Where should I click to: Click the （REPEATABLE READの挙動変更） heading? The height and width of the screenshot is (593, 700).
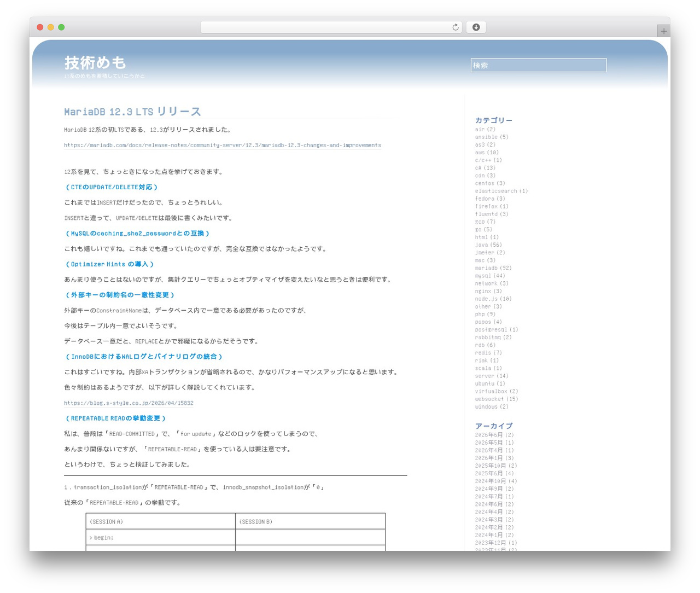click(115, 418)
